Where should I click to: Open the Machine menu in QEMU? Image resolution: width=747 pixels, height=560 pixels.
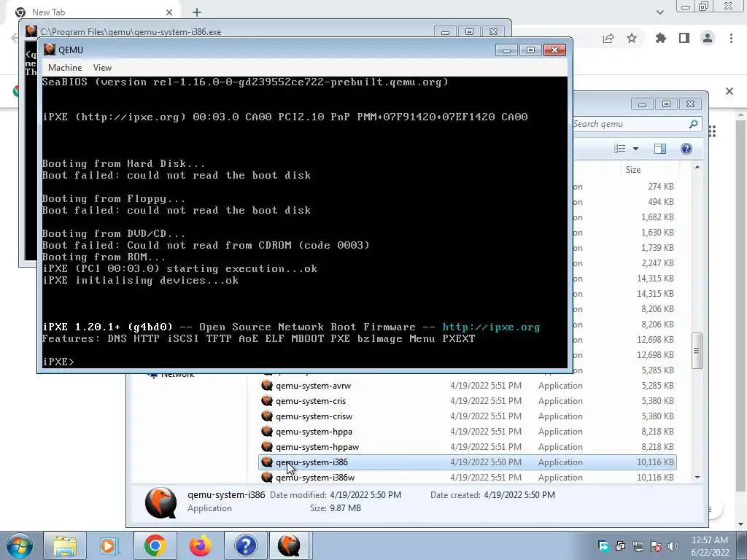[65, 68]
